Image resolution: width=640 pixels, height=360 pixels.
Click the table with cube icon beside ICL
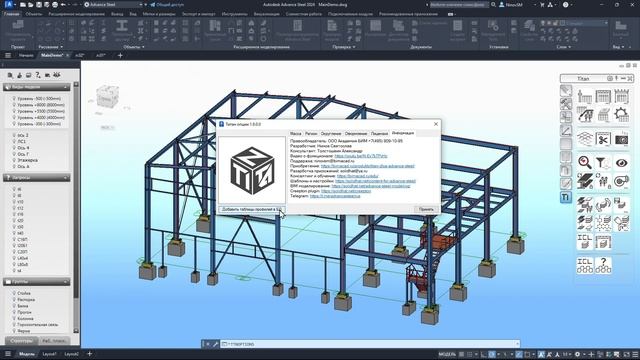[x=603, y=241]
